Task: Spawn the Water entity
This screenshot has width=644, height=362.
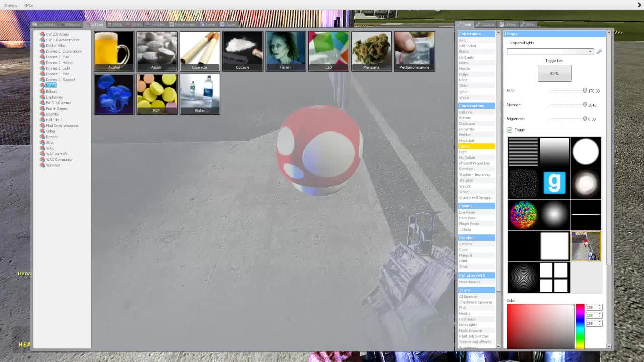Action: pyautogui.click(x=200, y=94)
